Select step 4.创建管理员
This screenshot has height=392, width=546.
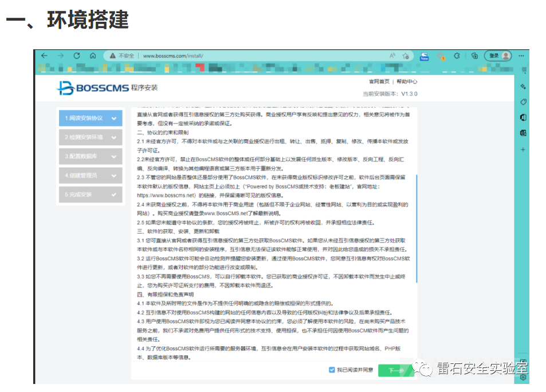click(91, 175)
